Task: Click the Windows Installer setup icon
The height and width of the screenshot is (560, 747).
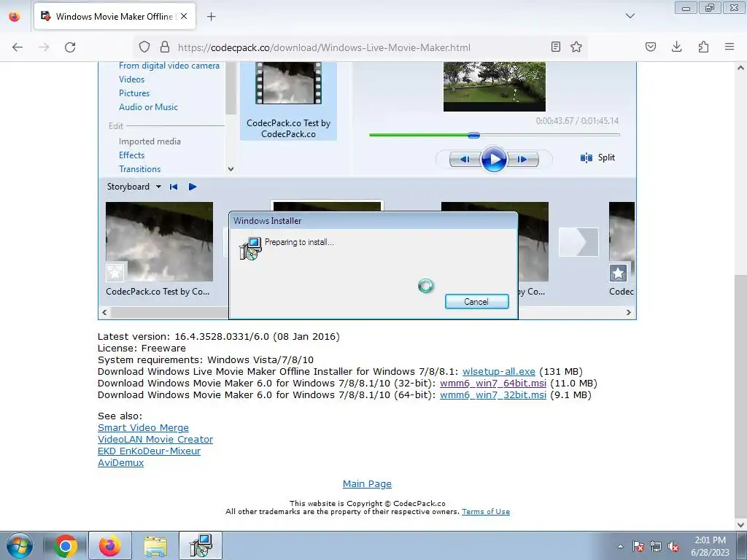Action: [251, 249]
